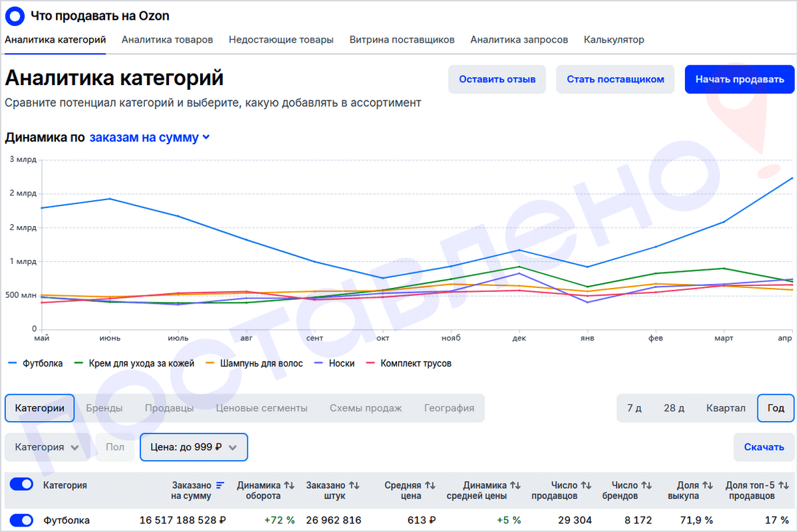Image resolution: width=798 pixels, height=532 pixels.
Task: Sort by Динамика оборота arrows
Action: [289, 485]
